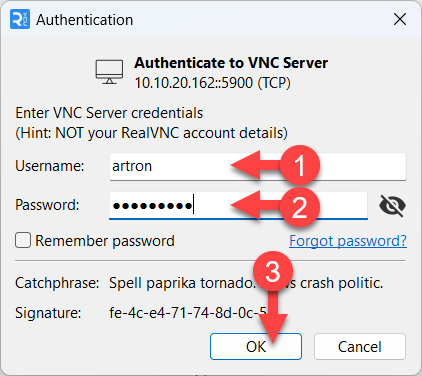Click the red circle numbered 1
This screenshot has height=376, width=422.
[x=300, y=165]
